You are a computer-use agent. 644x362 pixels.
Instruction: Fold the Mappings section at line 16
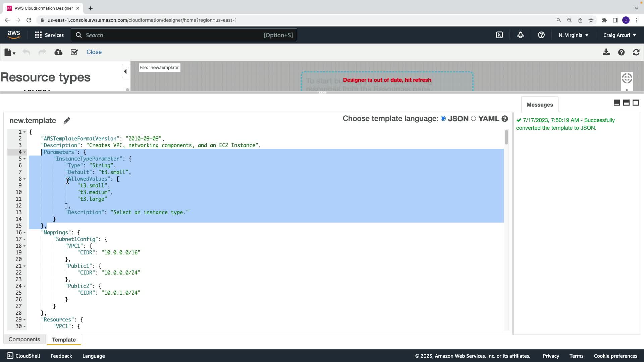point(24,233)
